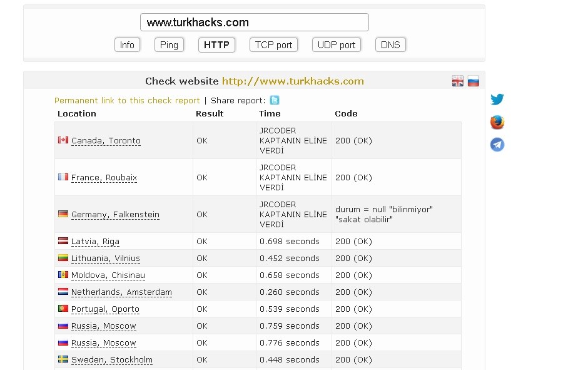Switch language with the UK flag icon
588x370 pixels.
(x=457, y=81)
